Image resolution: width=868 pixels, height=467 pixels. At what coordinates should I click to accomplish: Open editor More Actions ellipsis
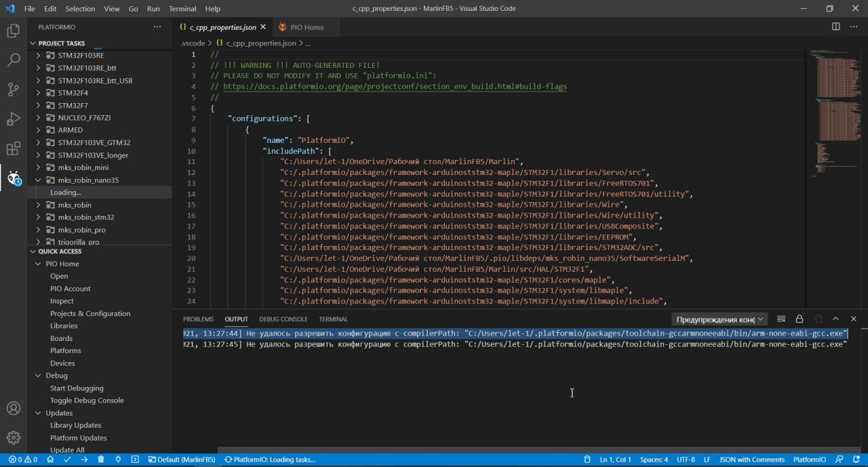point(854,26)
